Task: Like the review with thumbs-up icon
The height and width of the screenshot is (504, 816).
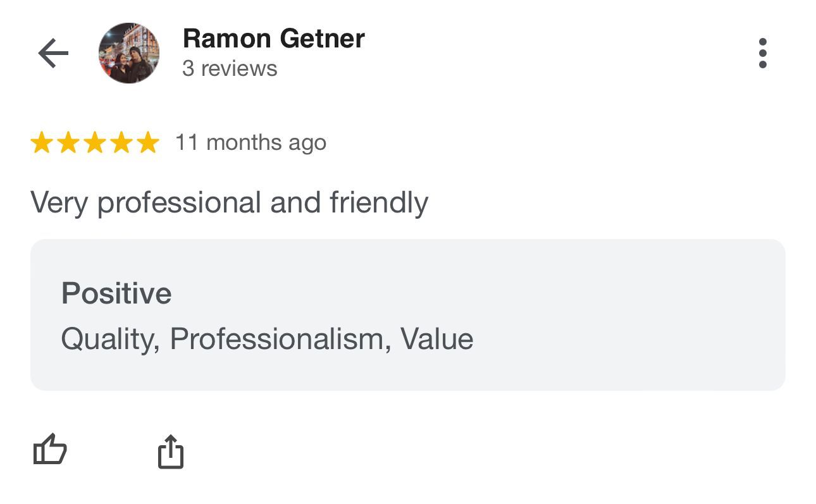Action: tap(49, 450)
